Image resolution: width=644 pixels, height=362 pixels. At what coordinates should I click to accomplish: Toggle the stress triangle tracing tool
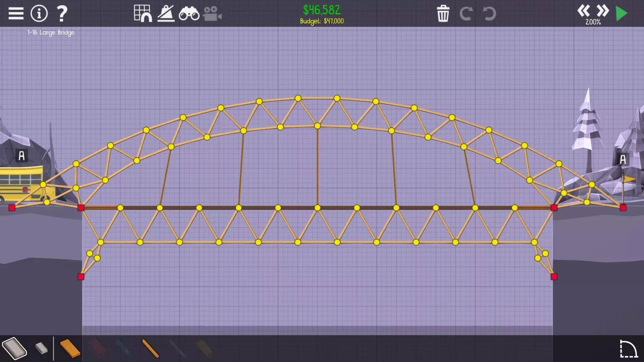pos(166,13)
